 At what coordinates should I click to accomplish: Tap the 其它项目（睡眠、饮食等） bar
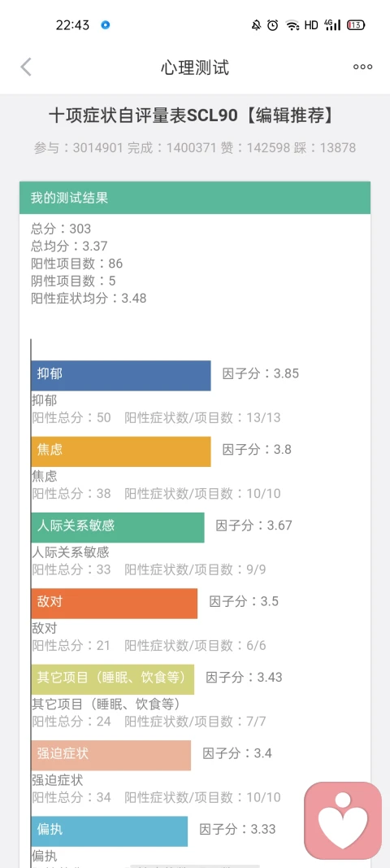(112, 679)
